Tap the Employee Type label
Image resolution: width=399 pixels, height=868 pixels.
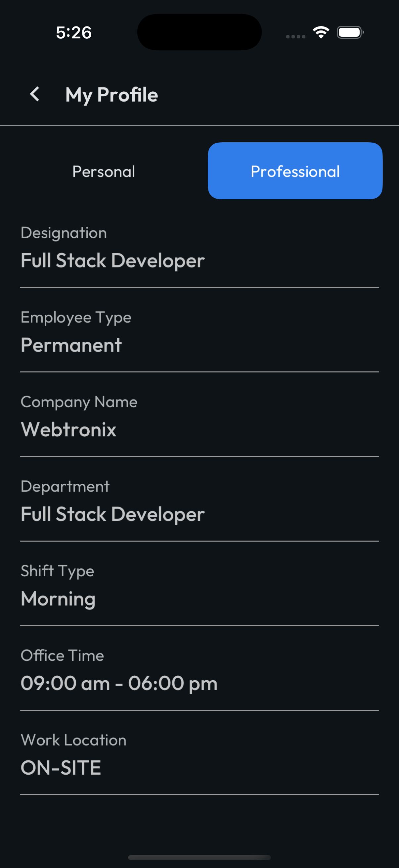pos(76,317)
